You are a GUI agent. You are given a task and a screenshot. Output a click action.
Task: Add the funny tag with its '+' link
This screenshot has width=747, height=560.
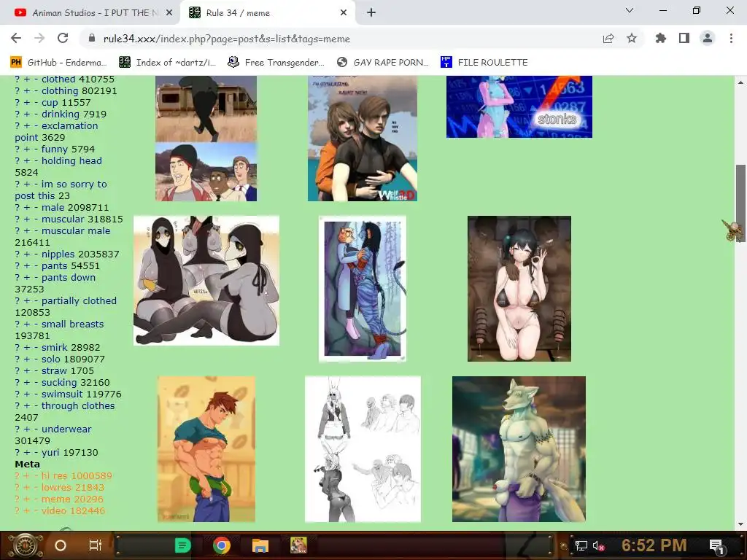click(x=27, y=149)
